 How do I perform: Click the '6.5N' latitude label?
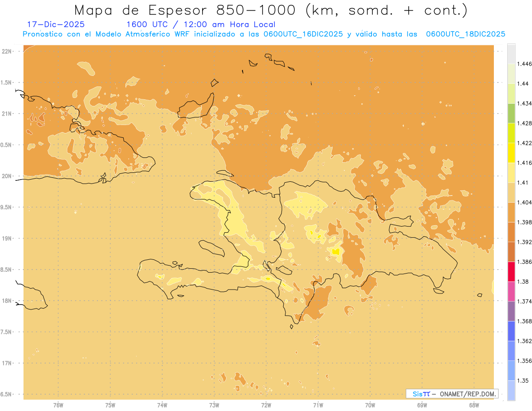tap(7, 394)
